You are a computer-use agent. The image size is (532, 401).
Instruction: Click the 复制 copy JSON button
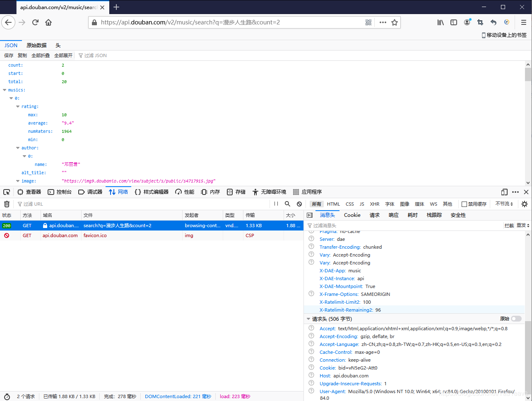point(22,55)
